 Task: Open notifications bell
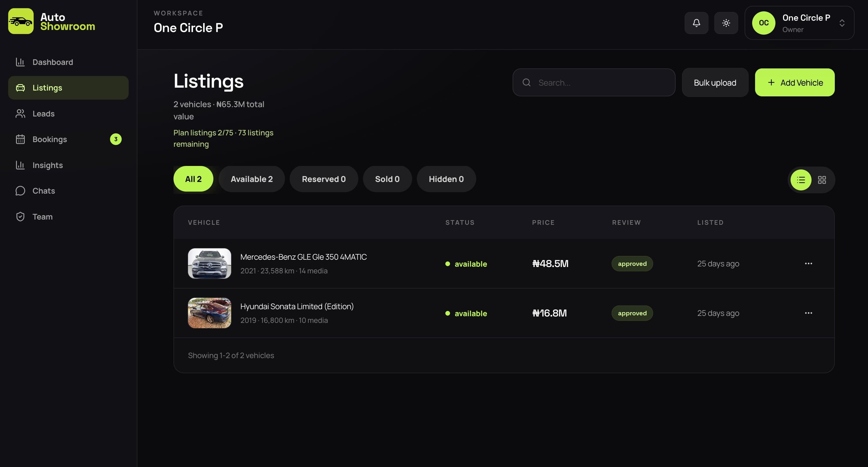[x=696, y=23]
